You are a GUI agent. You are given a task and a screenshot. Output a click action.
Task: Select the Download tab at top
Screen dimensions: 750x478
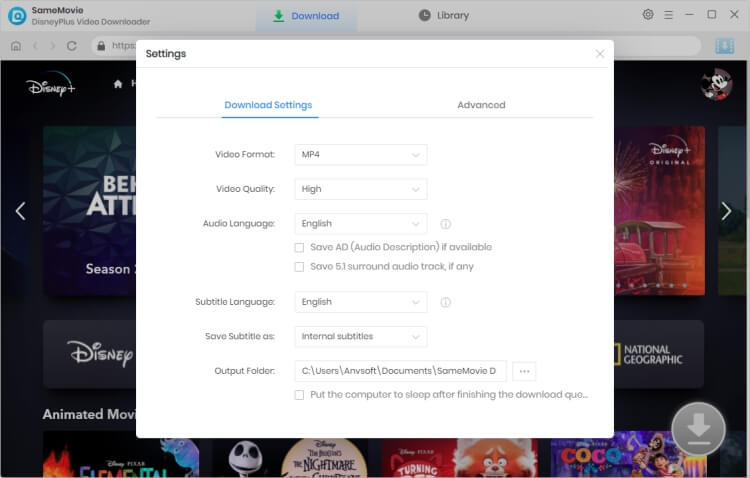(x=306, y=16)
